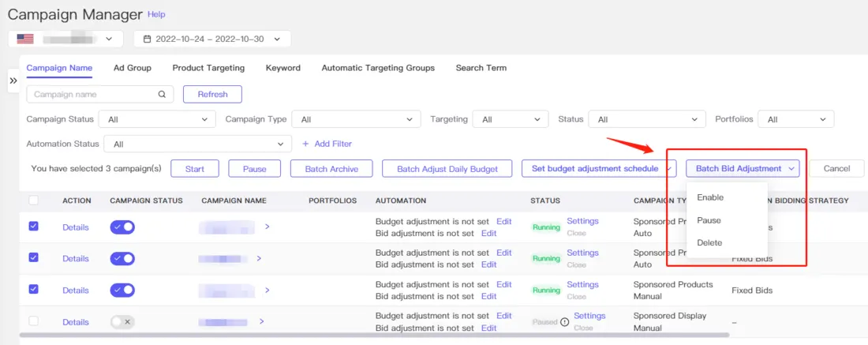The width and height of the screenshot is (868, 345).
Task: Switch to Automatic Targeting Groups tab
Action: pyautogui.click(x=378, y=68)
